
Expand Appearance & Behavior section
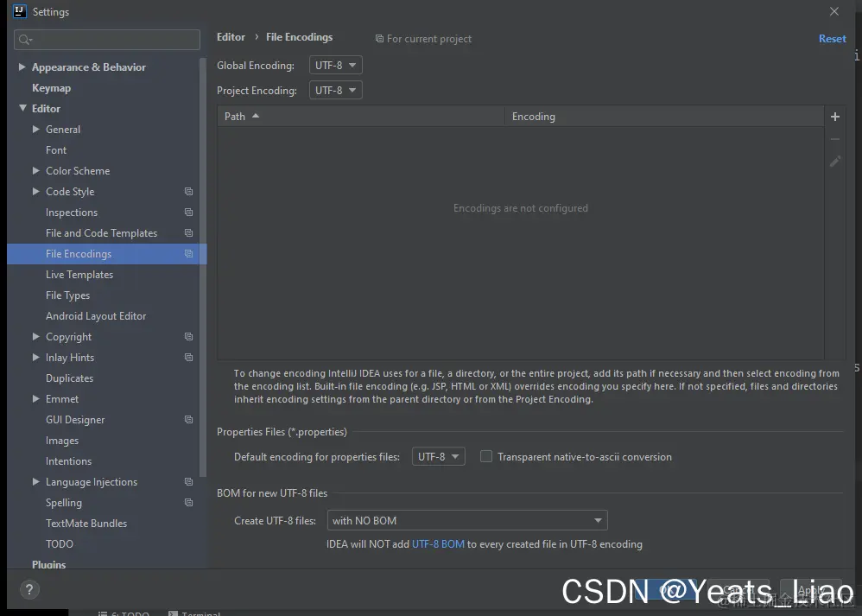(22, 67)
